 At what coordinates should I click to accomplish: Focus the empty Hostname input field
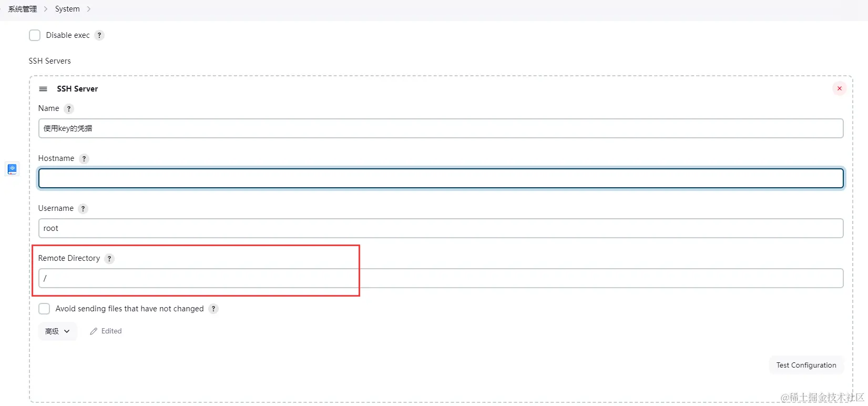click(441, 178)
